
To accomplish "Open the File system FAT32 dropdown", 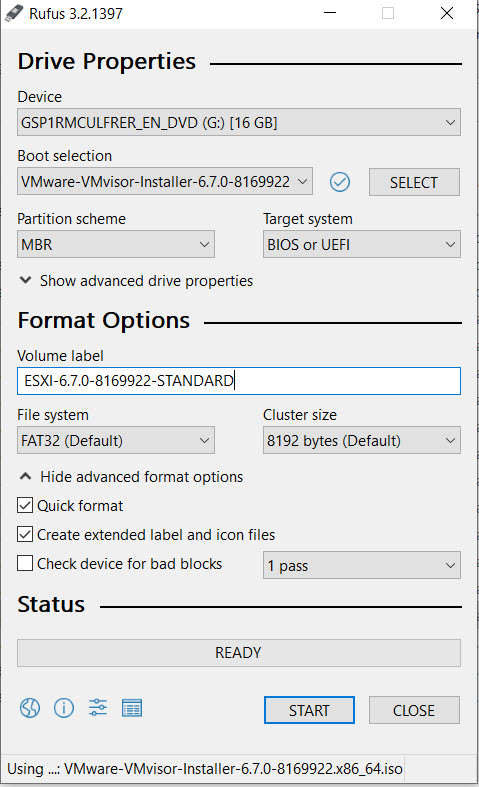I will pos(116,440).
